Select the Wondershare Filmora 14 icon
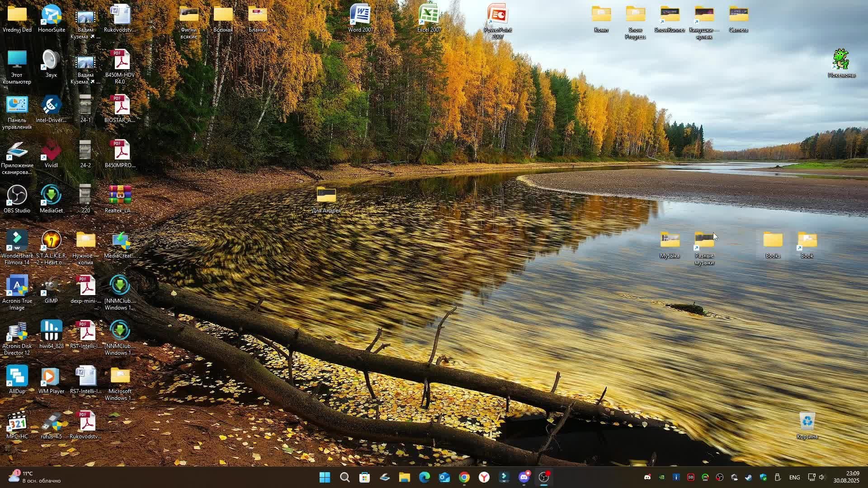The image size is (868, 488). (x=17, y=241)
